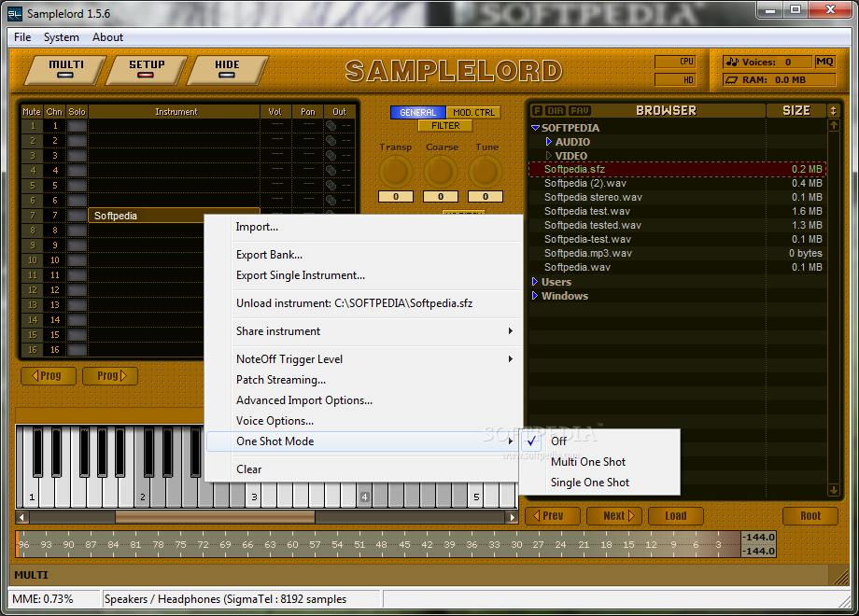Screen dimensions: 859x616
Task: Open the About menu
Action: click(x=107, y=37)
